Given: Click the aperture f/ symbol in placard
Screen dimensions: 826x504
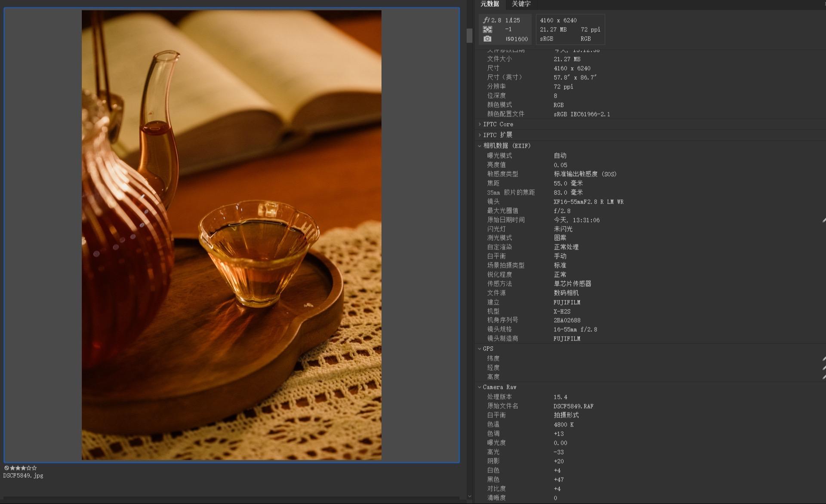Looking at the screenshot, I should [x=486, y=20].
